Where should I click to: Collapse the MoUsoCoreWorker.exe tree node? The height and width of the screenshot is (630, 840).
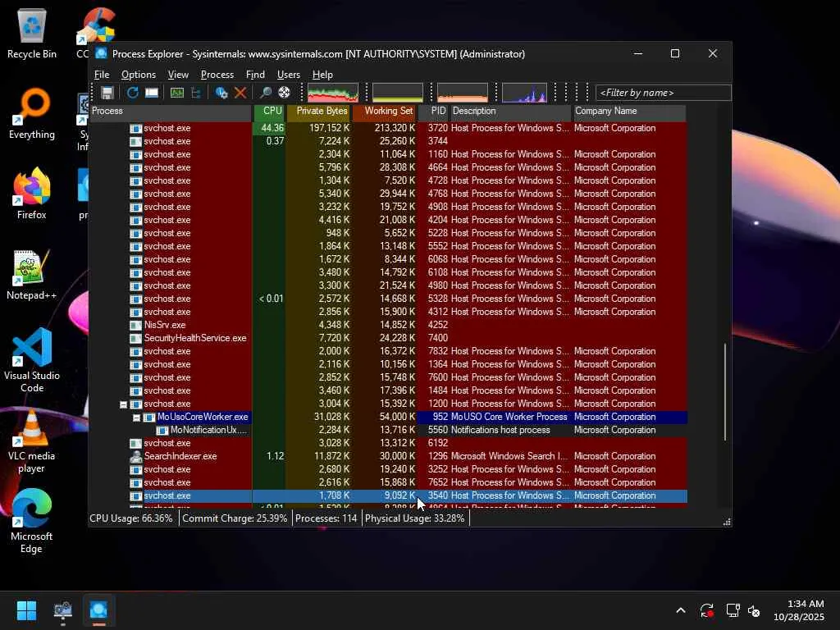pyautogui.click(x=137, y=418)
